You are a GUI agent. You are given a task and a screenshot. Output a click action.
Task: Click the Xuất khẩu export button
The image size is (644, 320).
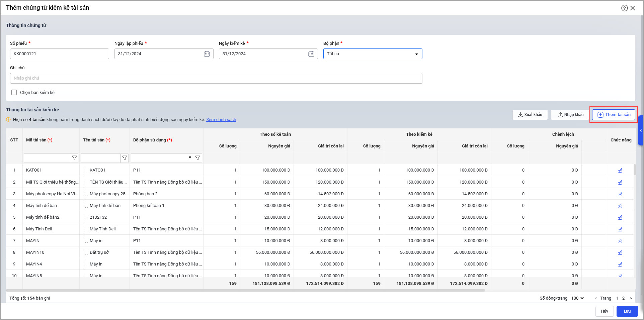pyautogui.click(x=530, y=115)
